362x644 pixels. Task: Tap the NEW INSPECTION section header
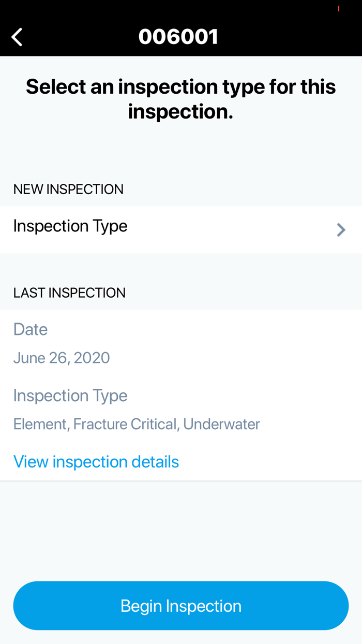(x=68, y=188)
